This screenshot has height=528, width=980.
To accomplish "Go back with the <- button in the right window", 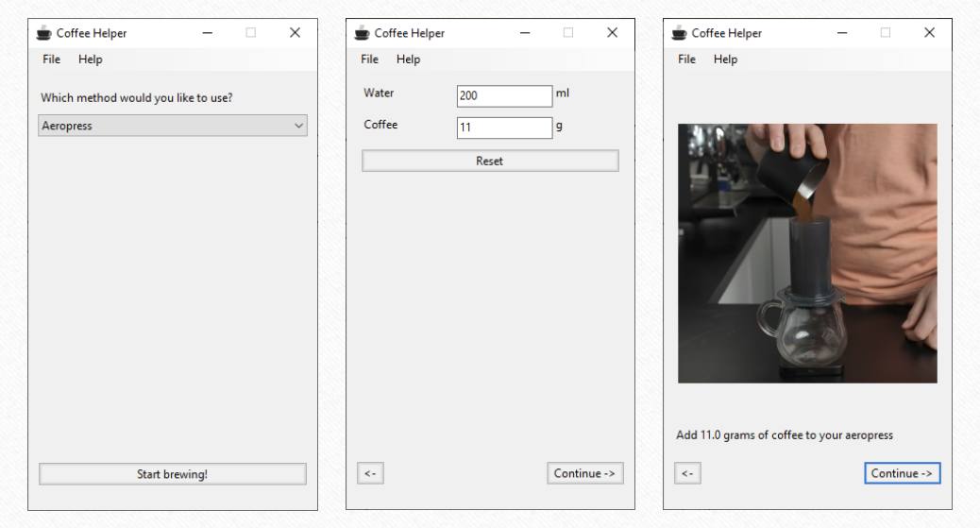I will 687,473.
